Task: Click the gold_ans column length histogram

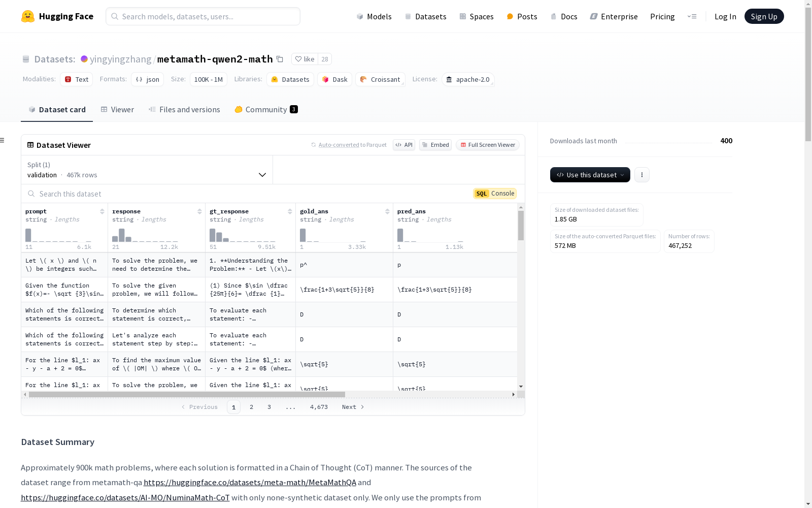Action: click(x=333, y=235)
